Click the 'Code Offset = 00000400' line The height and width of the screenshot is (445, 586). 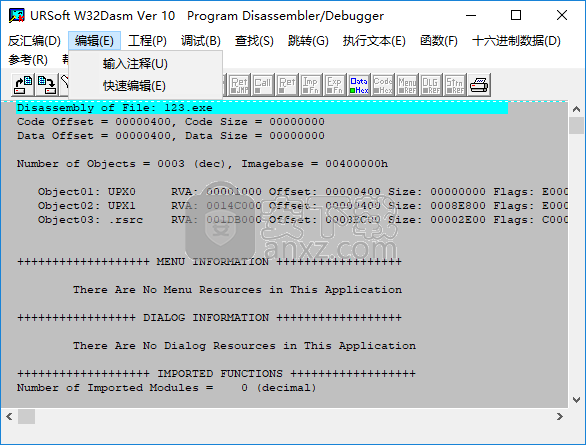[171, 122]
